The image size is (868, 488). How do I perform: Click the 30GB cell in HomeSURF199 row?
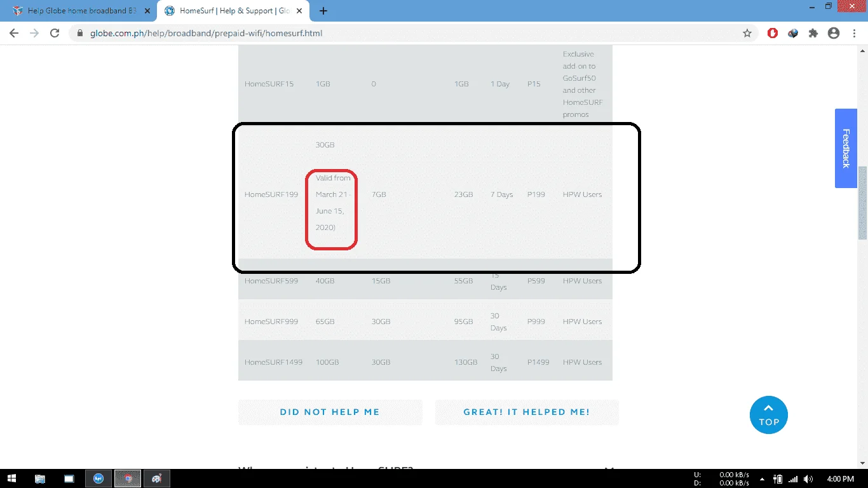[x=325, y=145]
